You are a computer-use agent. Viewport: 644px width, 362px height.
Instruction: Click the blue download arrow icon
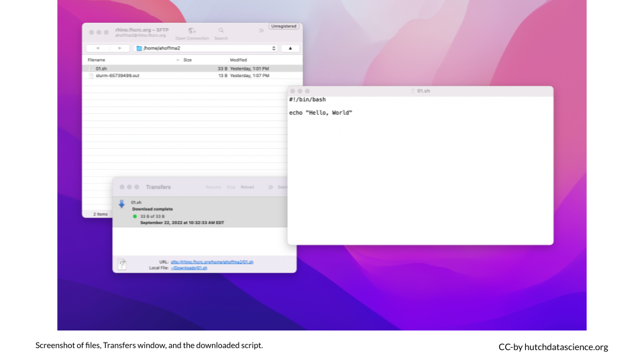point(121,204)
